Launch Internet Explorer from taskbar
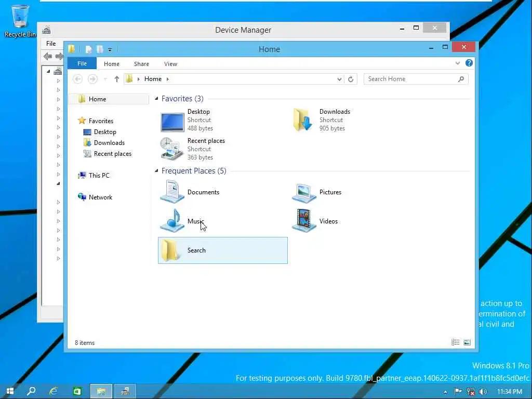Screen dimensions: 532x399 (54, 391)
